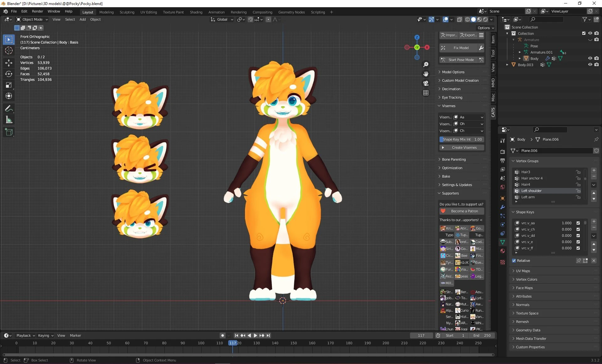The height and width of the screenshot is (364, 602).
Task: Uncheck the Relative shape keys checkbox
Action: point(514,261)
